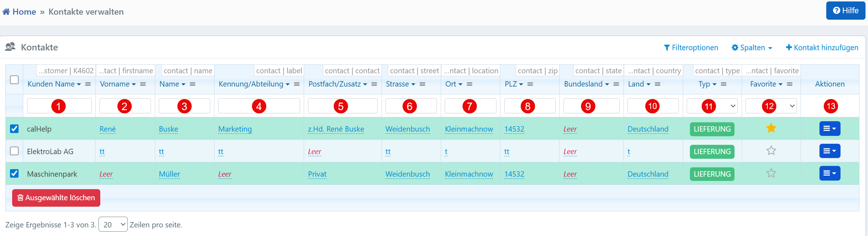Check the ElektroLab AG row checkbox
The image size is (868, 236).
[x=14, y=151]
